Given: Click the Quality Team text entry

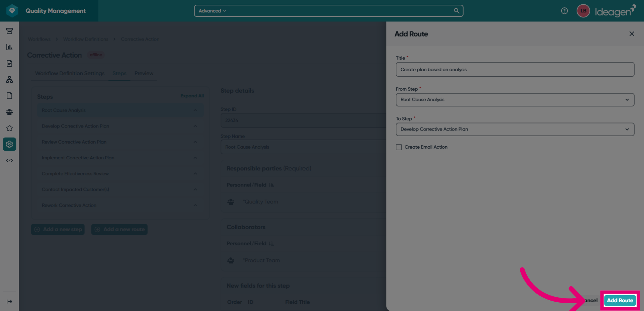Looking at the screenshot, I should [x=261, y=202].
